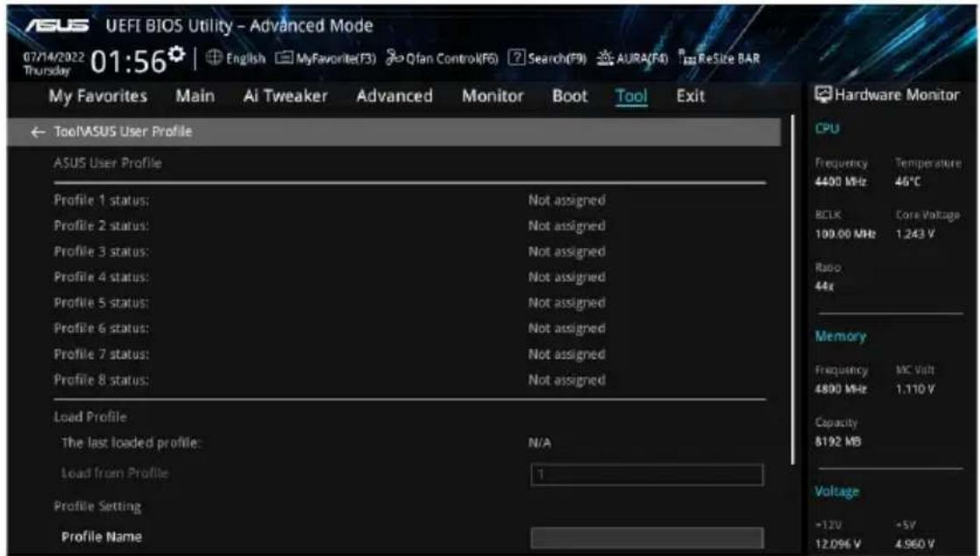Click the BCLK 100.00 MHz value
The image size is (980, 556).
(x=845, y=234)
